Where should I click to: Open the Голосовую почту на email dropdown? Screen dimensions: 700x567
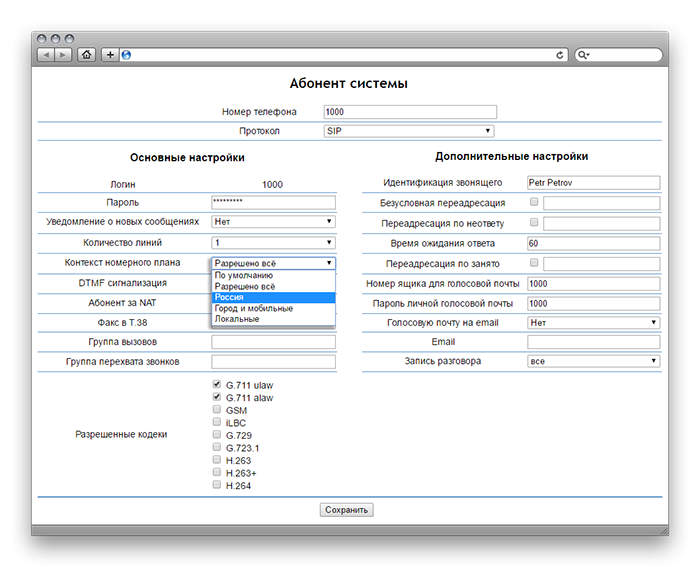(594, 322)
